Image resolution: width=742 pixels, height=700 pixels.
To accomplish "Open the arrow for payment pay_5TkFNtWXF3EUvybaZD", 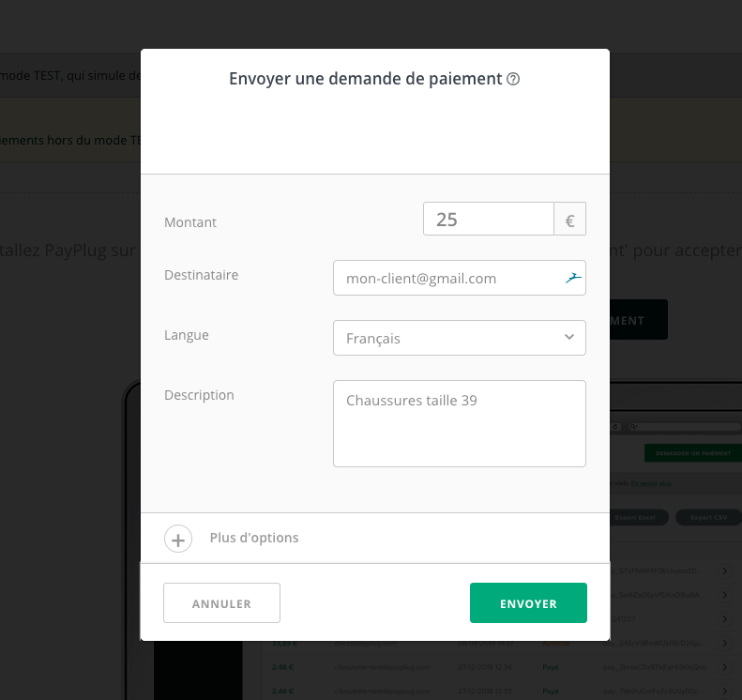I will (x=725, y=571).
